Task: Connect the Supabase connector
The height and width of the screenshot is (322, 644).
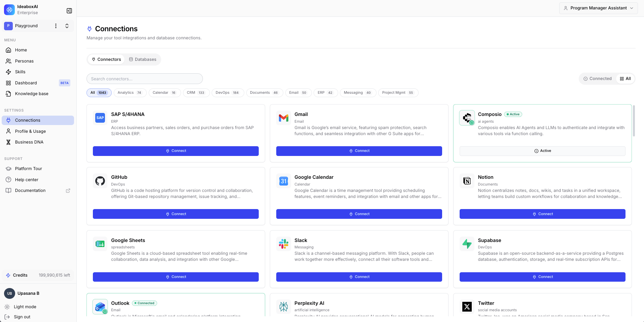Action: 542,277
